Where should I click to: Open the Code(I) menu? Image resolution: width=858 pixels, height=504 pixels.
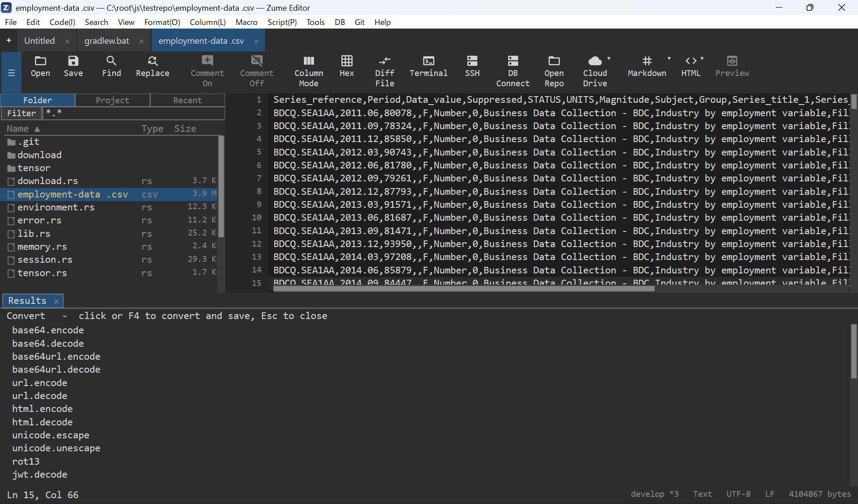click(62, 22)
